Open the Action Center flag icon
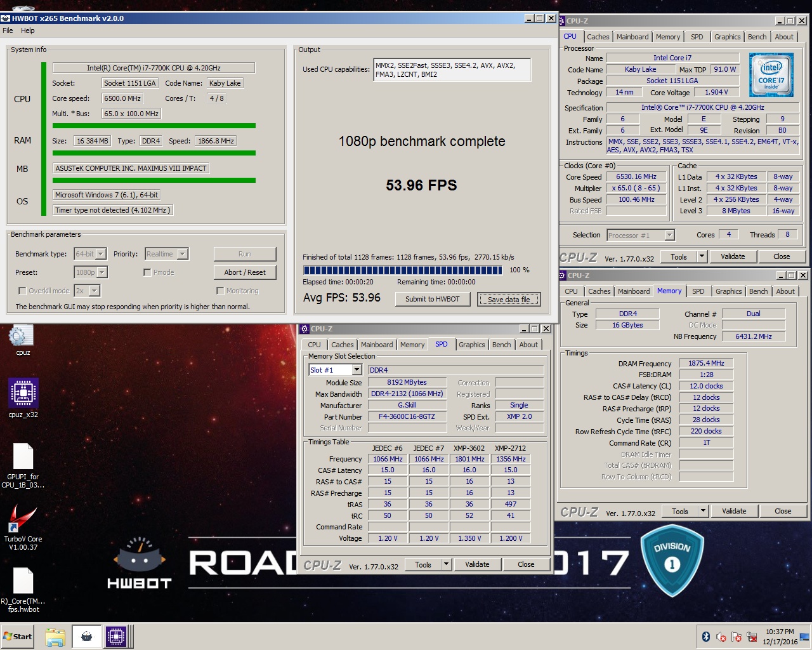This screenshot has height=650, width=812. pyautogui.click(x=737, y=637)
